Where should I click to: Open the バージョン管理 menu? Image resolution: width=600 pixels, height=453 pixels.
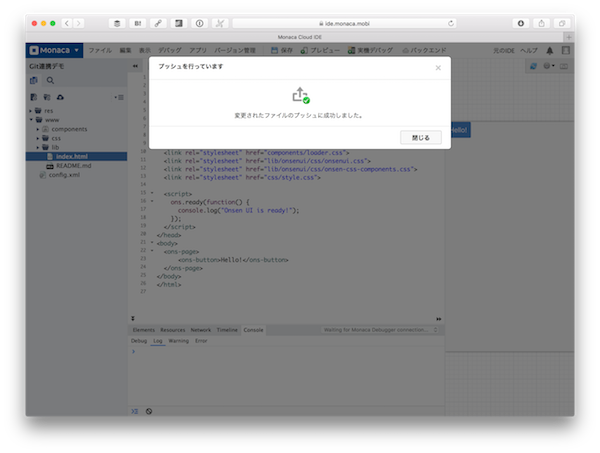235,51
